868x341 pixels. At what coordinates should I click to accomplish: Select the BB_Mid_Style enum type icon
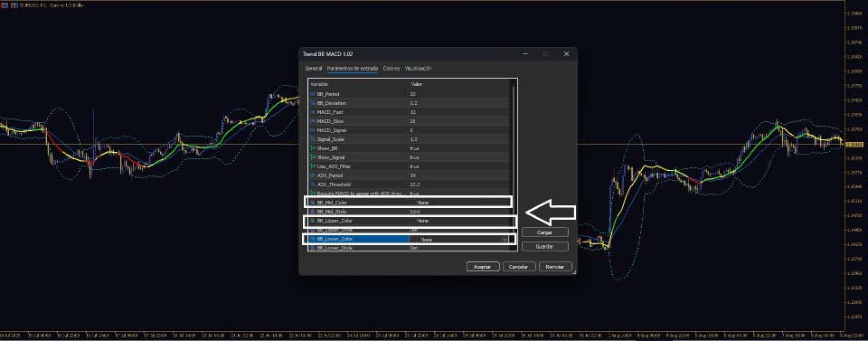coord(313,212)
